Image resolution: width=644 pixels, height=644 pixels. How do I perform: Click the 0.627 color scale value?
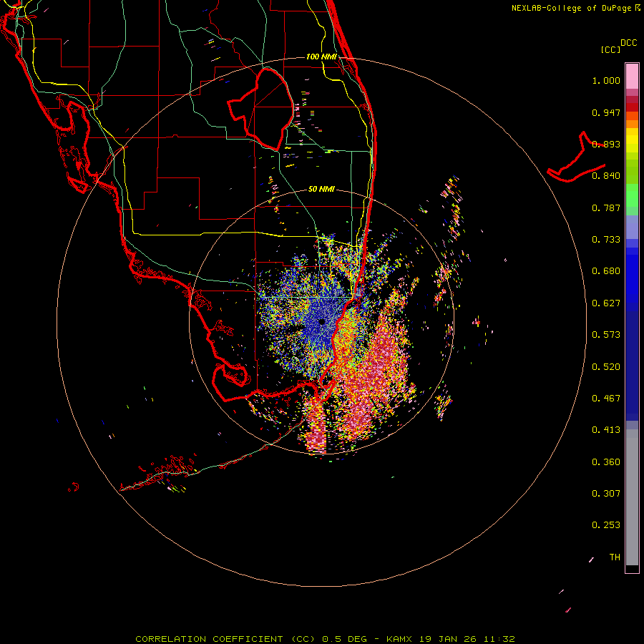[606, 303]
